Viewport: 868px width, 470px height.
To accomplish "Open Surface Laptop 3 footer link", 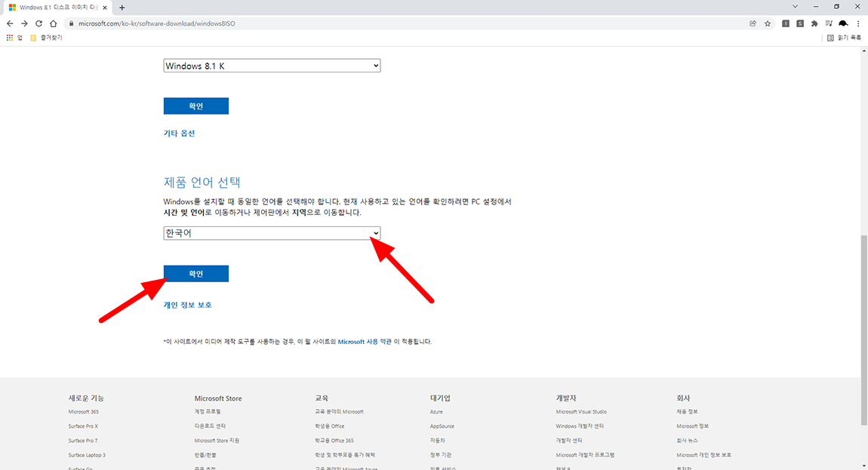I will (87, 455).
